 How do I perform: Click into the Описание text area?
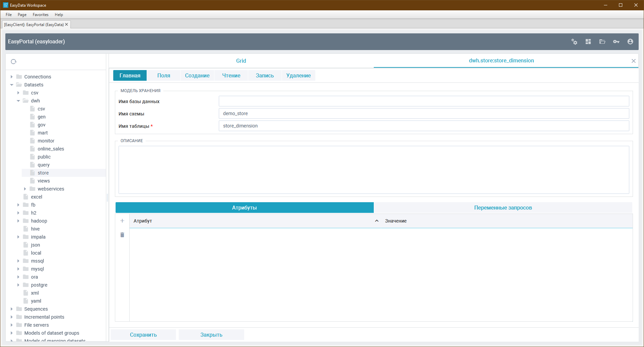pyautogui.click(x=374, y=170)
